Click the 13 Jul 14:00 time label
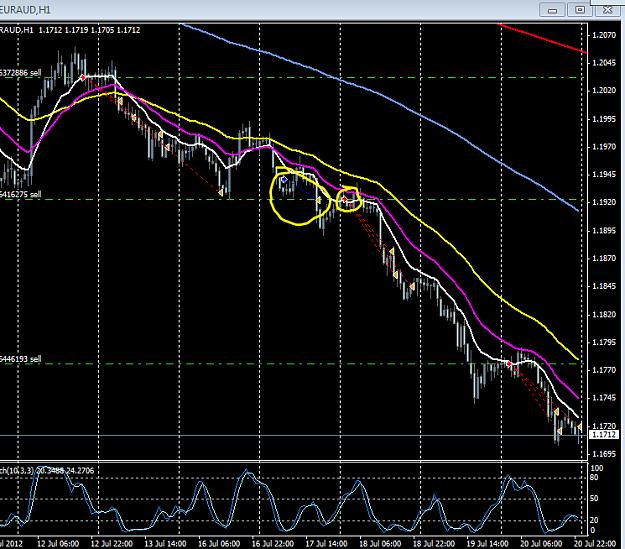Screen dimensions: 625x549 pos(165,544)
